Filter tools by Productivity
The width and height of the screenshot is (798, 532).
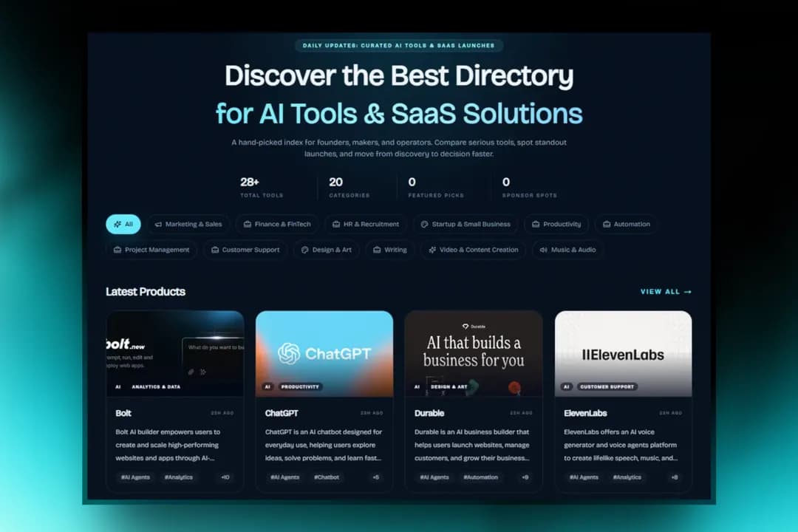[x=556, y=224]
